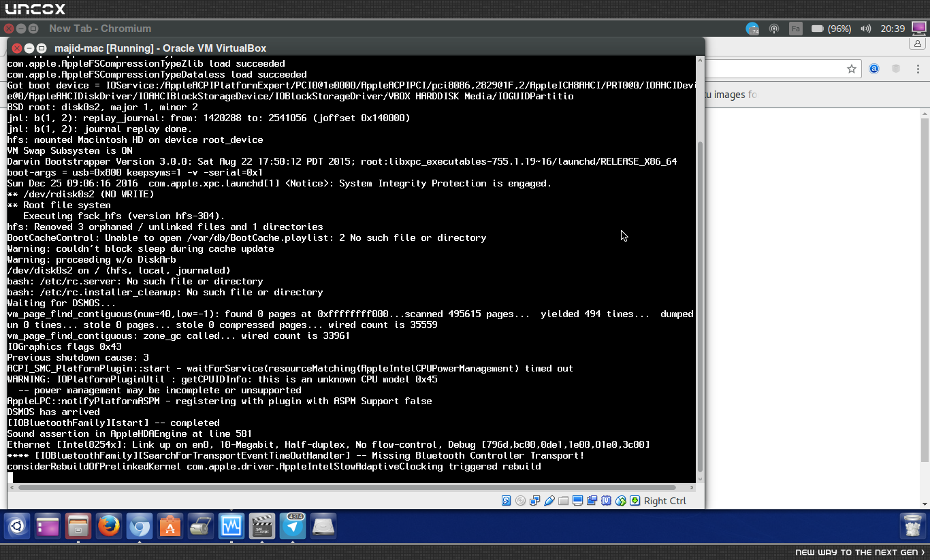Screen dimensions: 930x560
Task: Minimize the majid-mac VirtualBox window
Action: coord(29,48)
